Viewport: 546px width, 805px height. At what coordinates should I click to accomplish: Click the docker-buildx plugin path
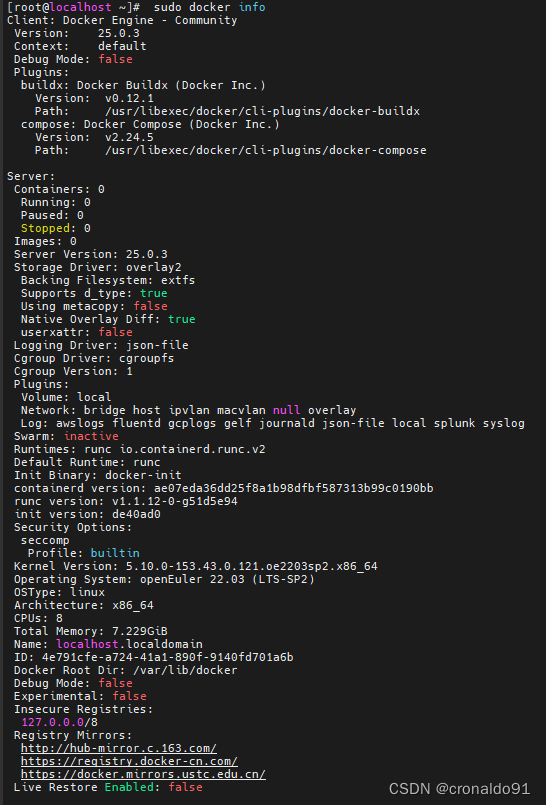(x=262, y=111)
